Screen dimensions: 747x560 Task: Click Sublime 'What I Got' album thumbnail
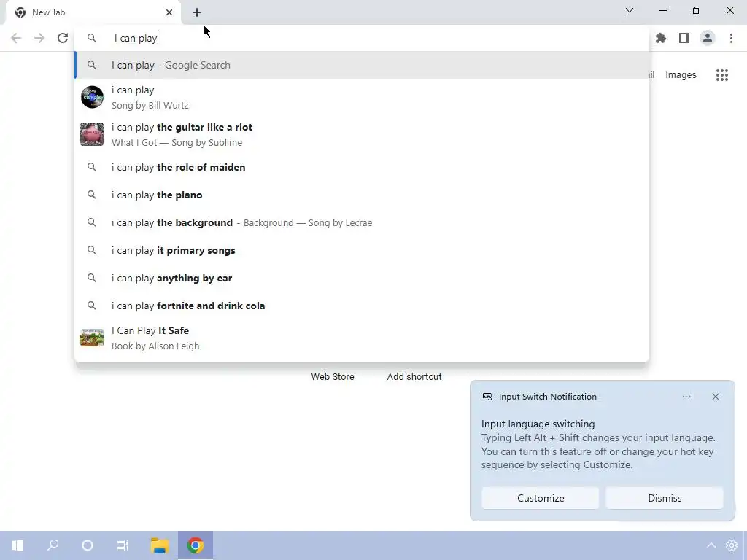[92, 134]
